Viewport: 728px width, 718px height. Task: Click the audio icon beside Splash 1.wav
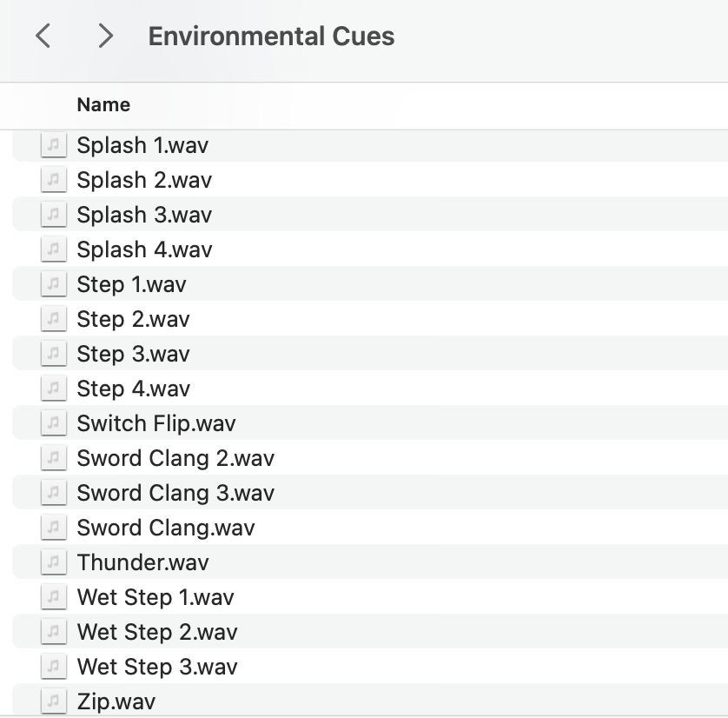(x=53, y=145)
